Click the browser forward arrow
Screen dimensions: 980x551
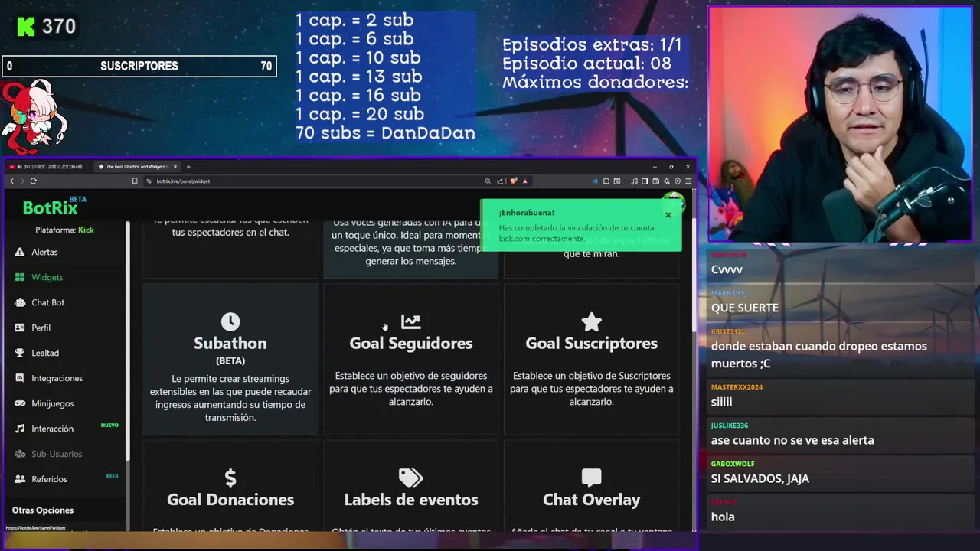coord(22,181)
